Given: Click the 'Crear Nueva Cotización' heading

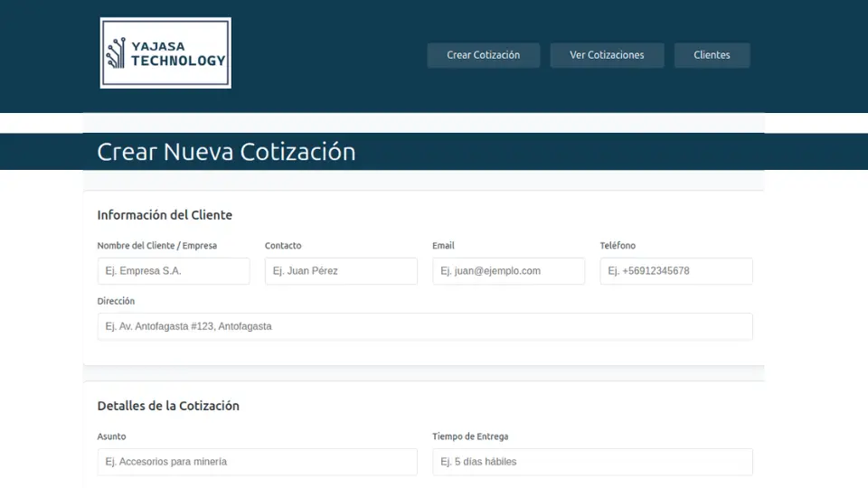Looking at the screenshot, I should click(x=226, y=152).
